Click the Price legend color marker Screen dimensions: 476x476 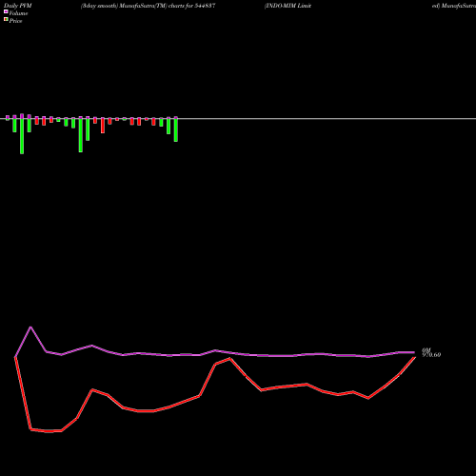[x=6, y=19]
